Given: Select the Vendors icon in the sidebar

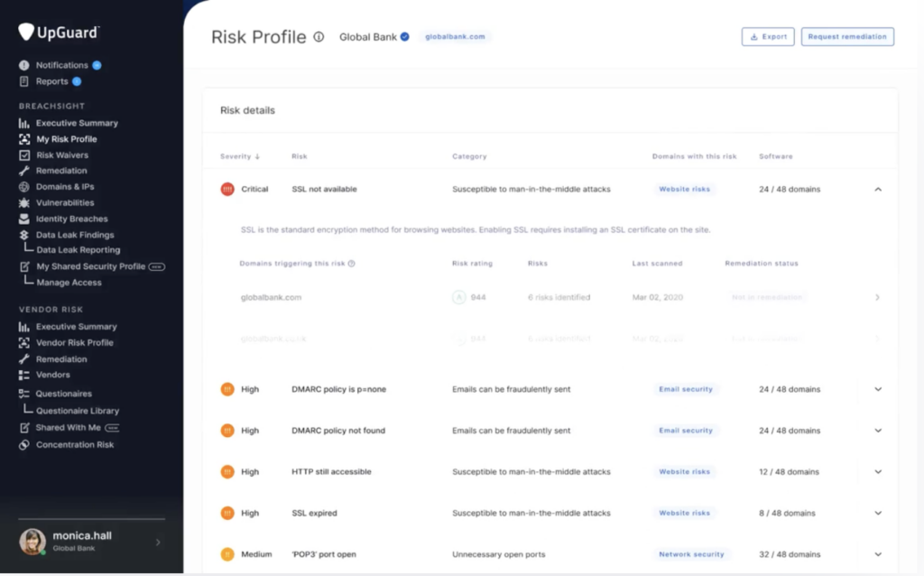Looking at the screenshot, I should click(22, 375).
